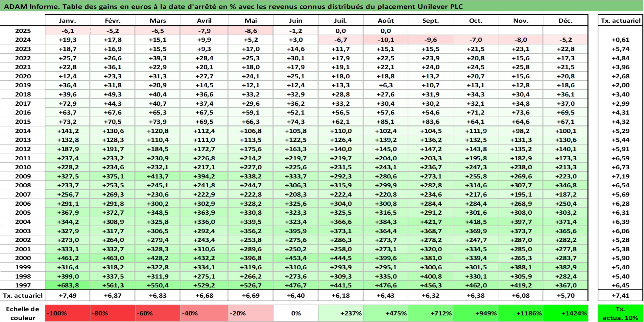Screen dimensions: 644x322
Task: Select the 1997 row label
Action: (x=23, y=285)
